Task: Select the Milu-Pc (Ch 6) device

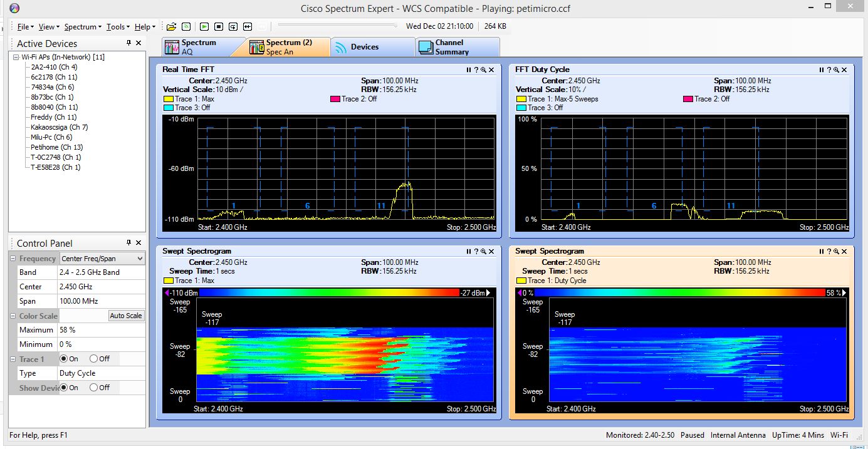Action: click(51, 137)
